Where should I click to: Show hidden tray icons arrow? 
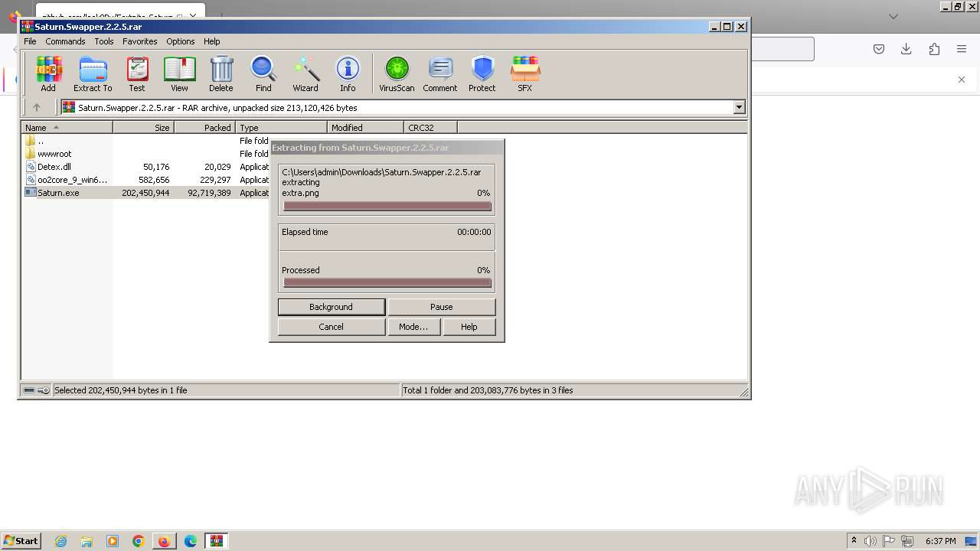click(x=854, y=541)
